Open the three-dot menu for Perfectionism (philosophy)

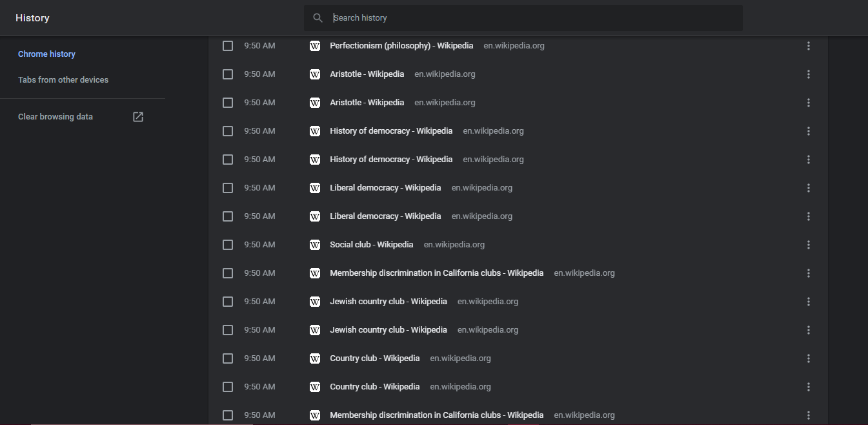(808, 46)
